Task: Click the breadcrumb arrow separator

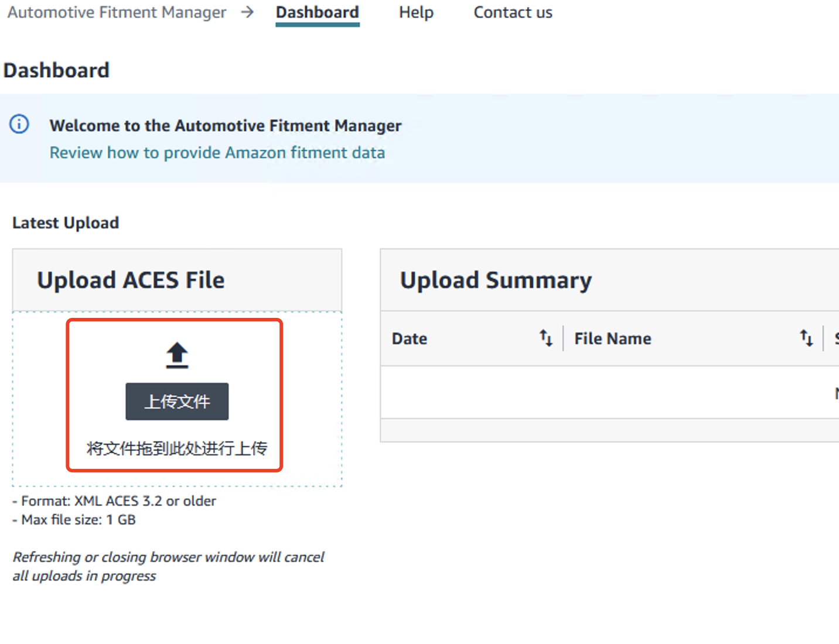Action: [x=248, y=12]
